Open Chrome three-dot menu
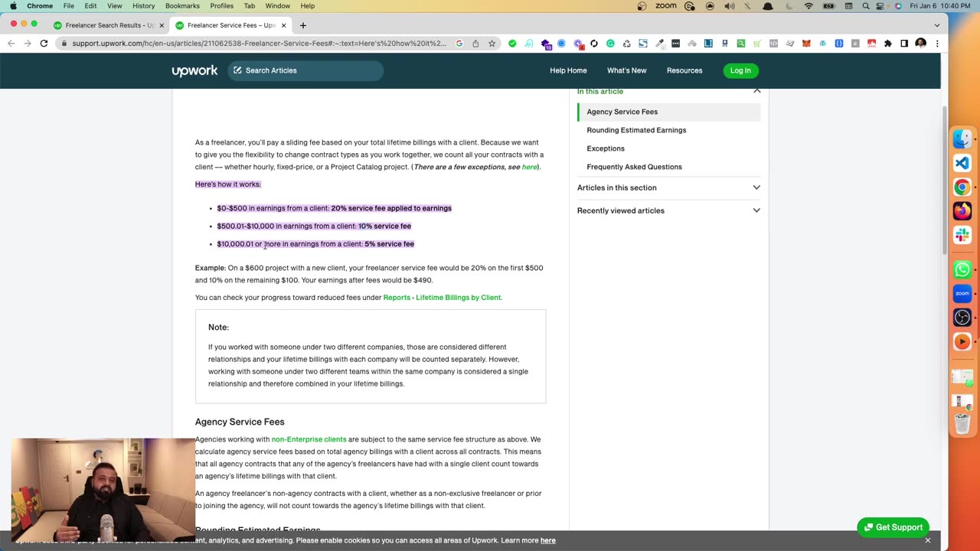Screen dimensions: 980x551 click(x=937, y=44)
